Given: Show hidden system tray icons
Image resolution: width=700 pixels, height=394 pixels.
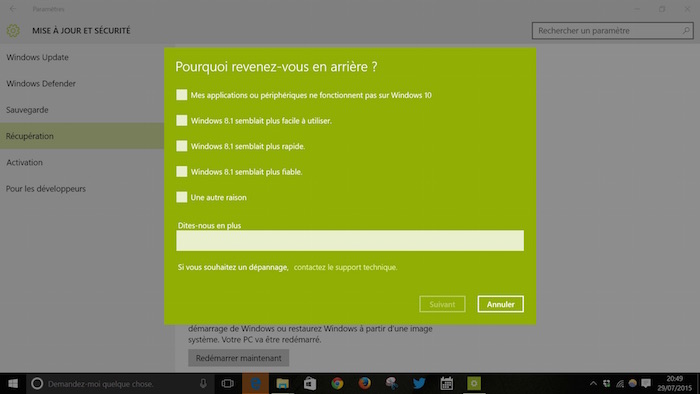Looking at the screenshot, I should pos(593,383).
